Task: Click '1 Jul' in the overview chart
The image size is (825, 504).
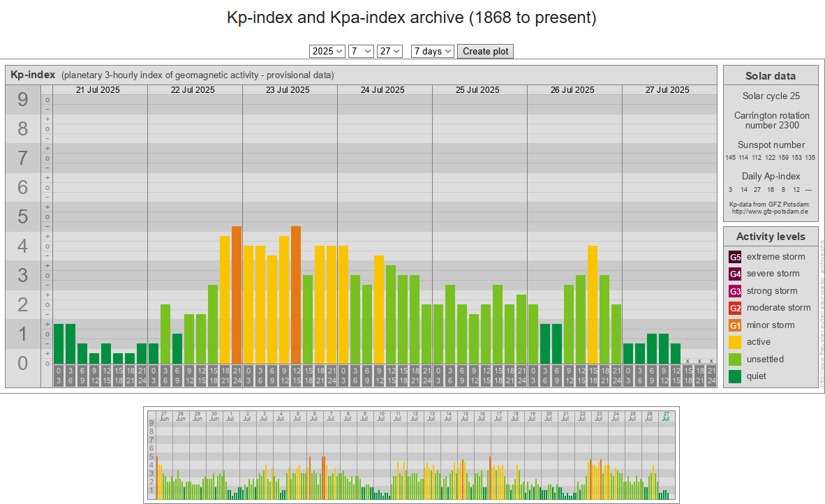Action: click(x=230, y=416)
